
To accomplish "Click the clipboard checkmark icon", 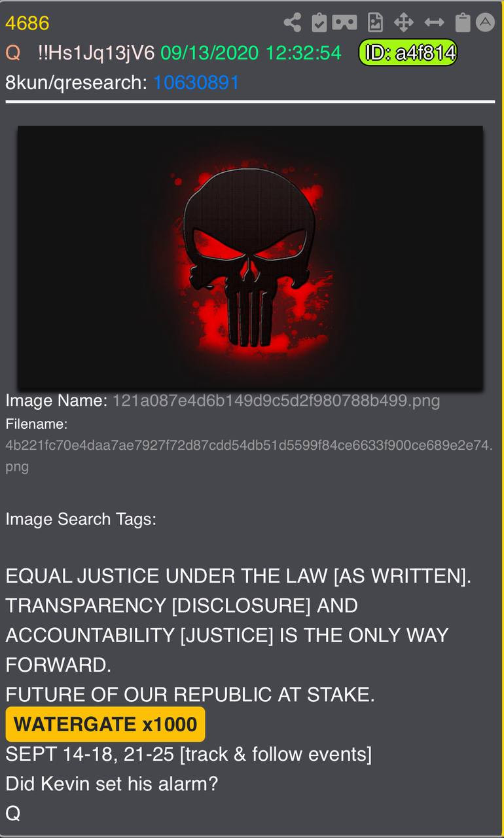I will pos(319,22).
